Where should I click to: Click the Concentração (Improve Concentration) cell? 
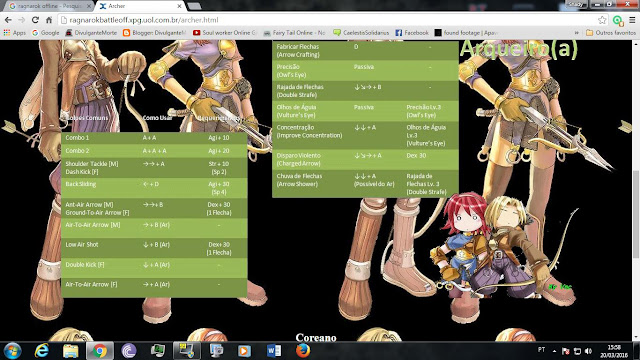click(309, 131)
